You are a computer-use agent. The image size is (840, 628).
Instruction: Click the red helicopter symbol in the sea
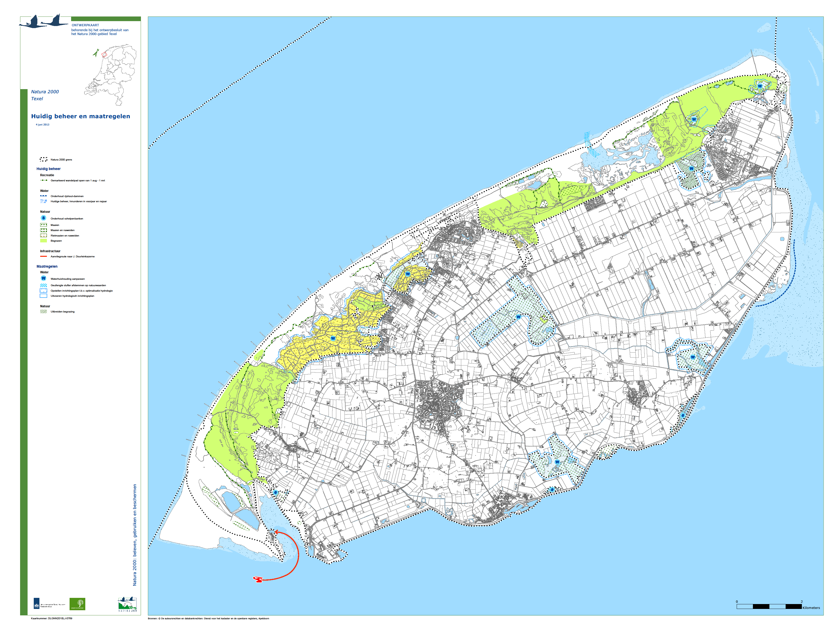click(258, 579)
